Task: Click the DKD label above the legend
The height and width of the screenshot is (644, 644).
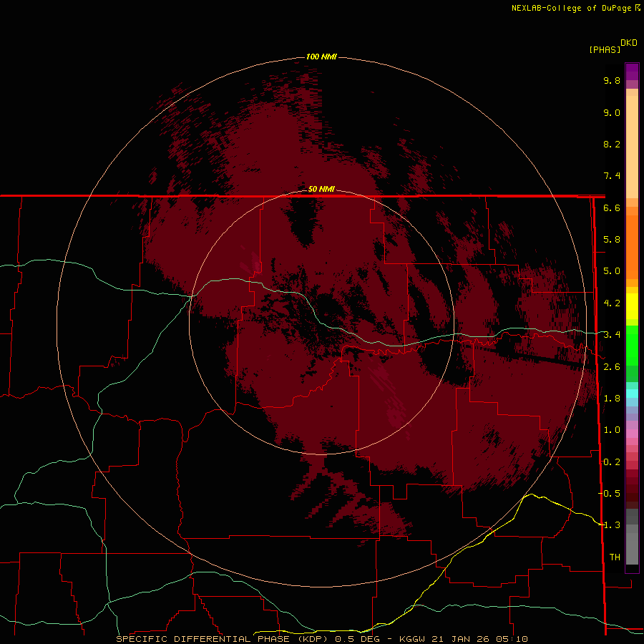Action: coord(628,42)
